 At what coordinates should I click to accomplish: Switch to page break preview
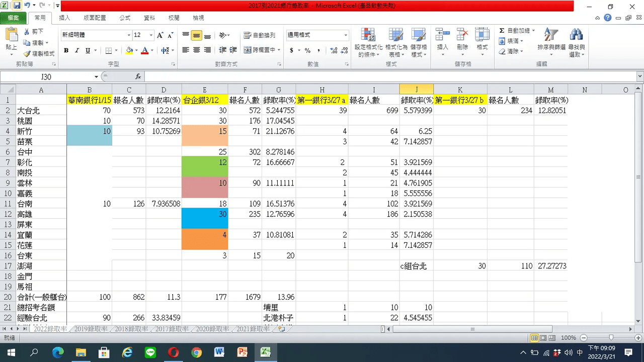click(552, 338)
